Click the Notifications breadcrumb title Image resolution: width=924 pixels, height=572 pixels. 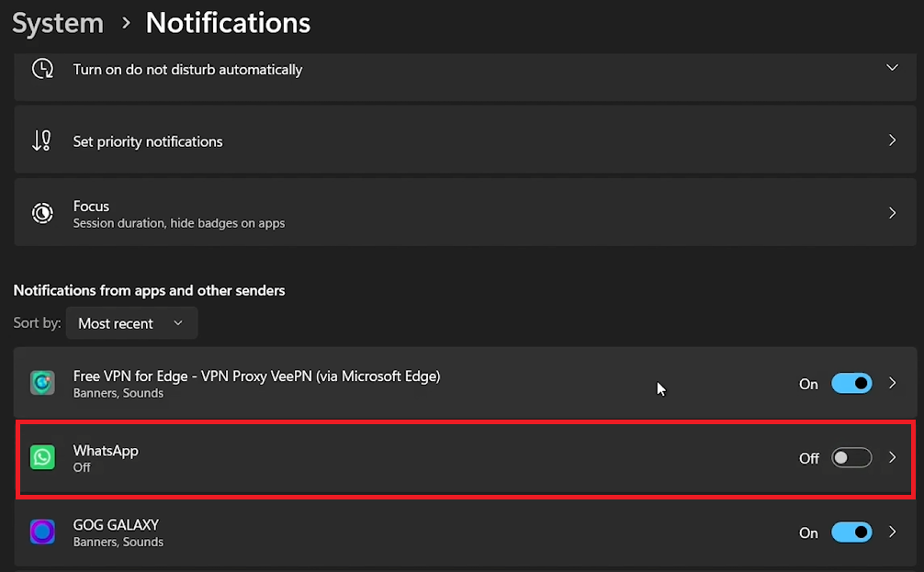pyautogui.click(x=228, y=23)
